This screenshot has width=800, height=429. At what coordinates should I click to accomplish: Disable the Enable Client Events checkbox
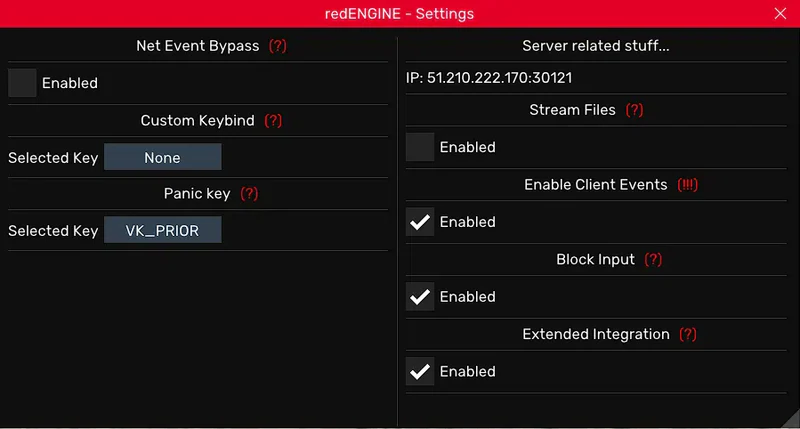[x=420, y=222]
